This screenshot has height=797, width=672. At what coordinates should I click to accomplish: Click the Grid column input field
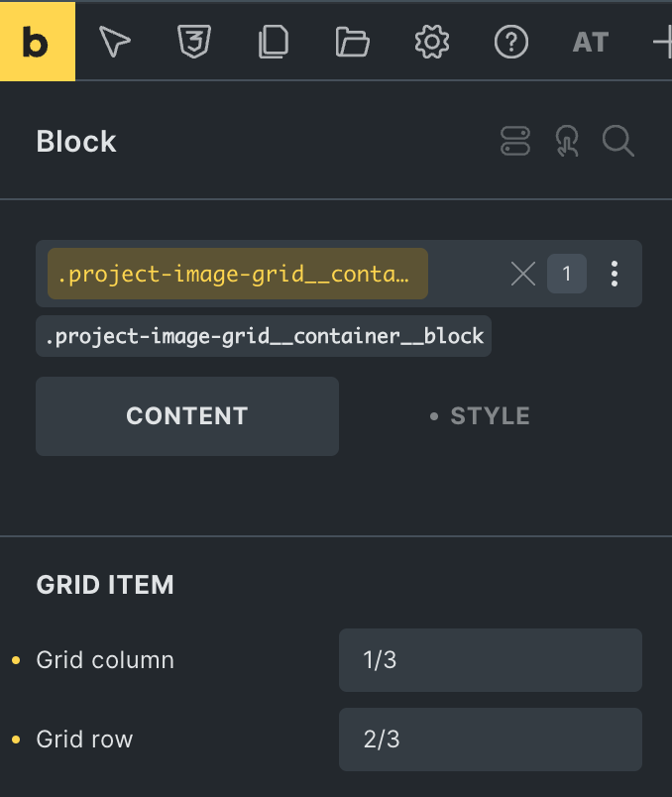click(x=491, y=660)
